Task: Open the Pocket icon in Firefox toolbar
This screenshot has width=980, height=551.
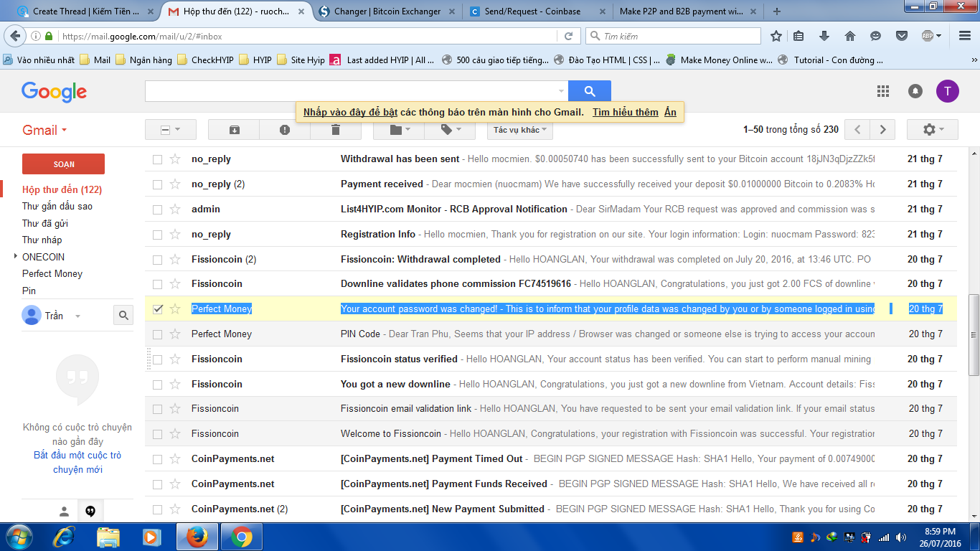Action: pos(903,36)
